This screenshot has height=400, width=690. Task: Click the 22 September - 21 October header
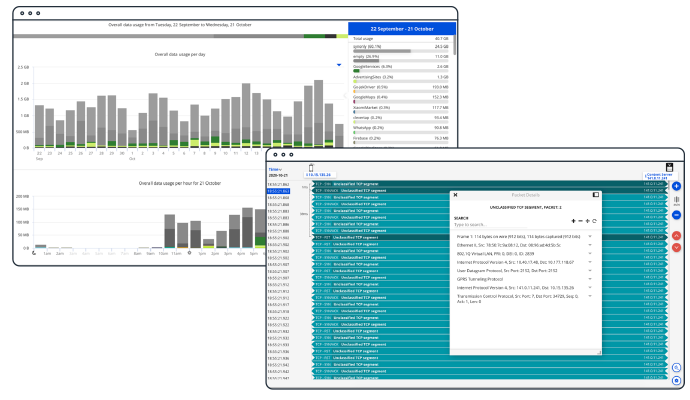pyautogui.click(x=402, y=29)
